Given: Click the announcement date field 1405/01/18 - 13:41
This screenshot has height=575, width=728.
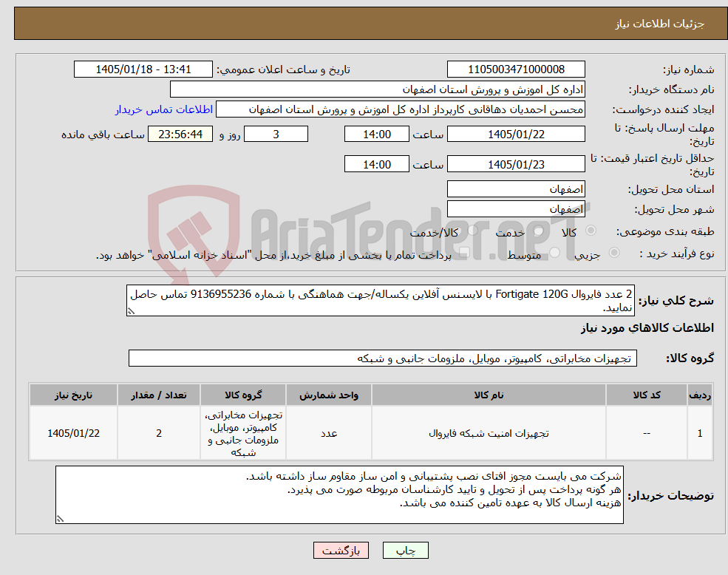Looking at the screenshot, I should point(143,69).
